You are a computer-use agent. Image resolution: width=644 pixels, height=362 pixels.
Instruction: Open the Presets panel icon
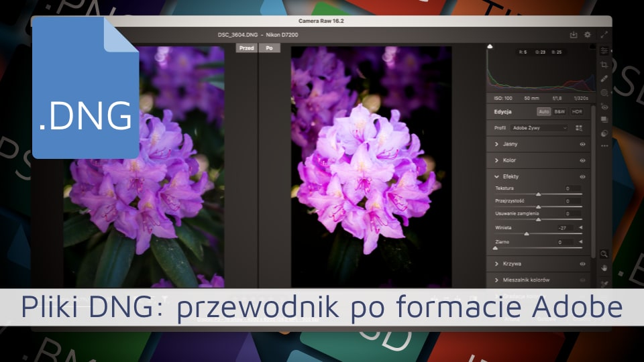[604, 133]
